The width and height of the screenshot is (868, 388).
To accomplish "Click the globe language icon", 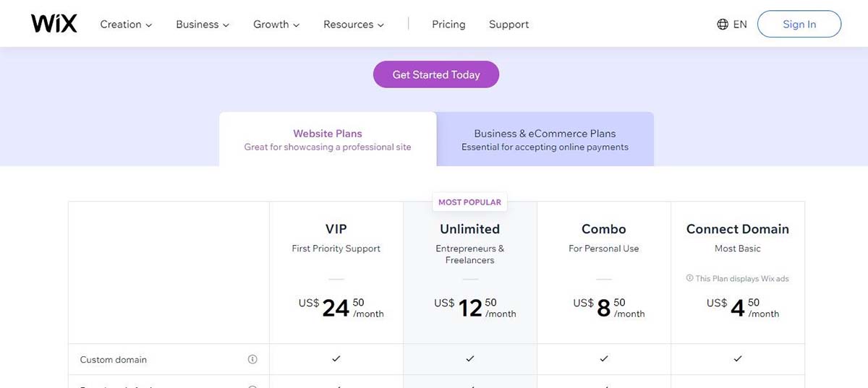I will (x=722, y=25).
